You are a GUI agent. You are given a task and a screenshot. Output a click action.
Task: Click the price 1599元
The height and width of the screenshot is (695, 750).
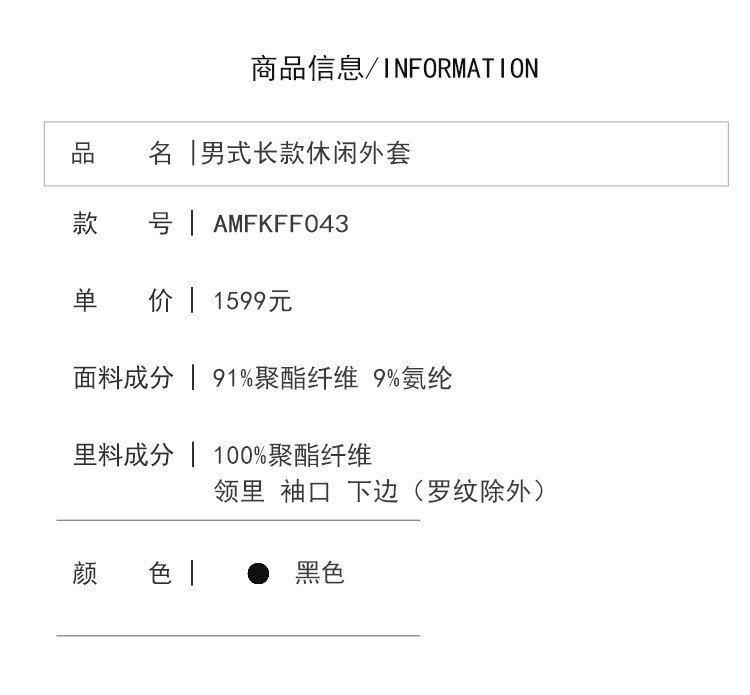253,301
